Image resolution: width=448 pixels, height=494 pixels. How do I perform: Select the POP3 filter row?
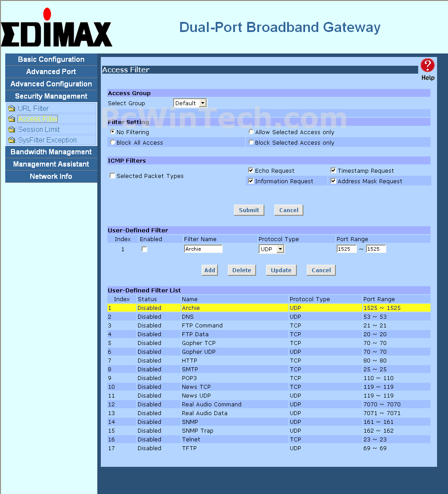[269, 378]
